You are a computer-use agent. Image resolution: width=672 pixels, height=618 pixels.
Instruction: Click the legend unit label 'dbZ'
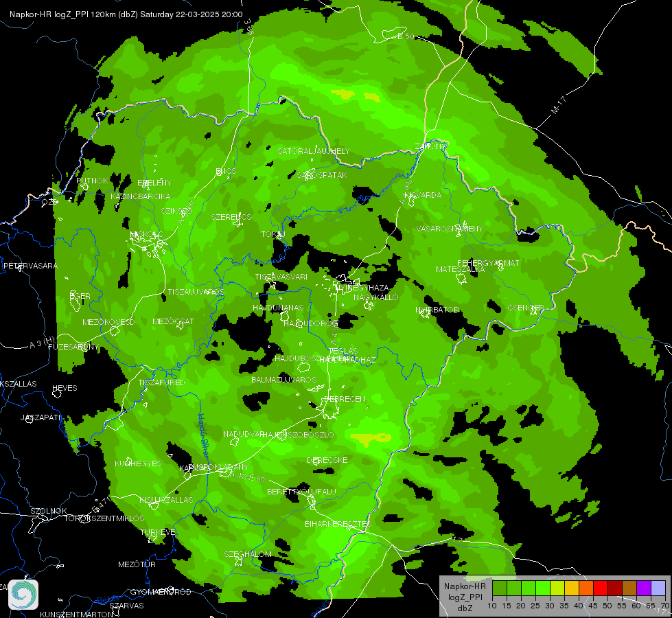[465, 608]
